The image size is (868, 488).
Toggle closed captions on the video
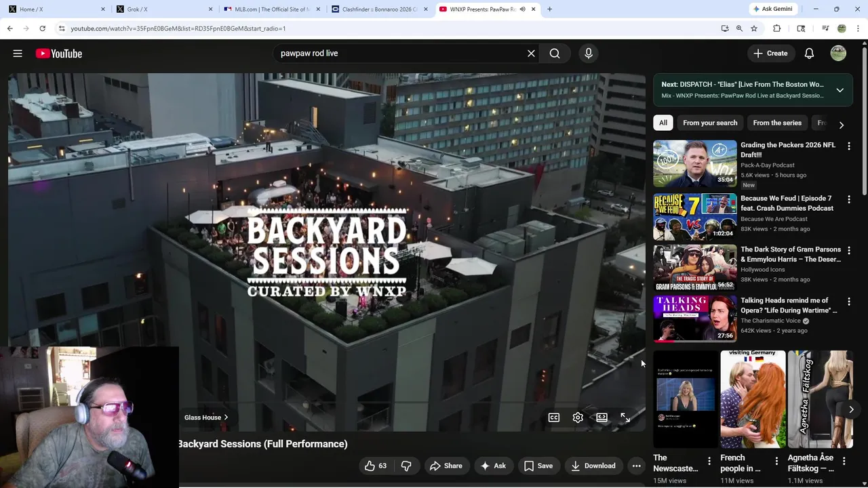tap(554, 418)
